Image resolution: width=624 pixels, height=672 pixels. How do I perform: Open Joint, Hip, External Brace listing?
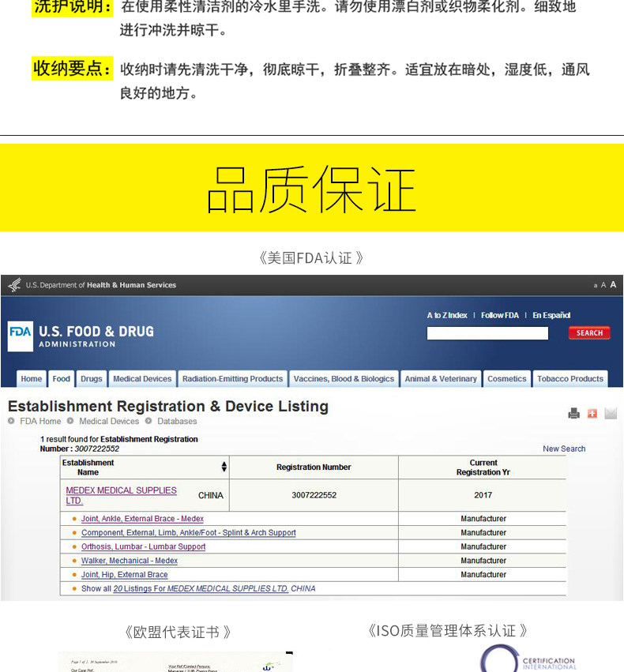124,575
